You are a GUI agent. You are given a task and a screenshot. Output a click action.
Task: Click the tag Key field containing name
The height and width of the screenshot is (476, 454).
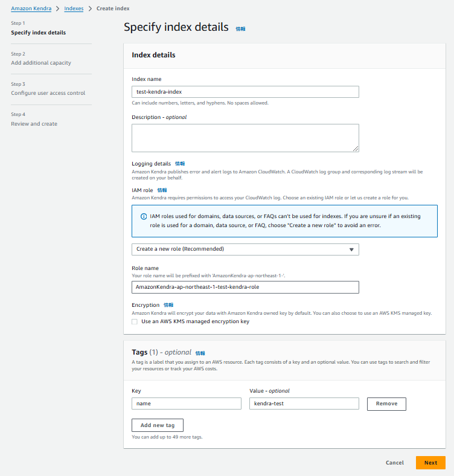(x=187, y=404)
